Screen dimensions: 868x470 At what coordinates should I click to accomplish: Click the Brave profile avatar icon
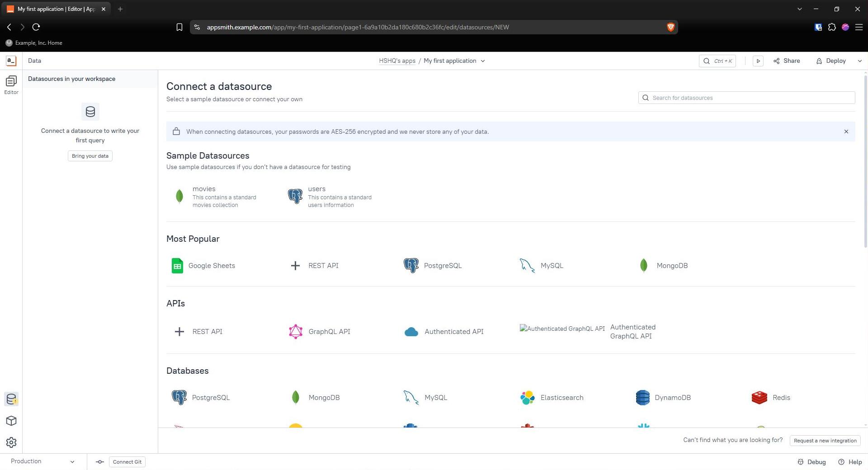[x=845, y=27]
